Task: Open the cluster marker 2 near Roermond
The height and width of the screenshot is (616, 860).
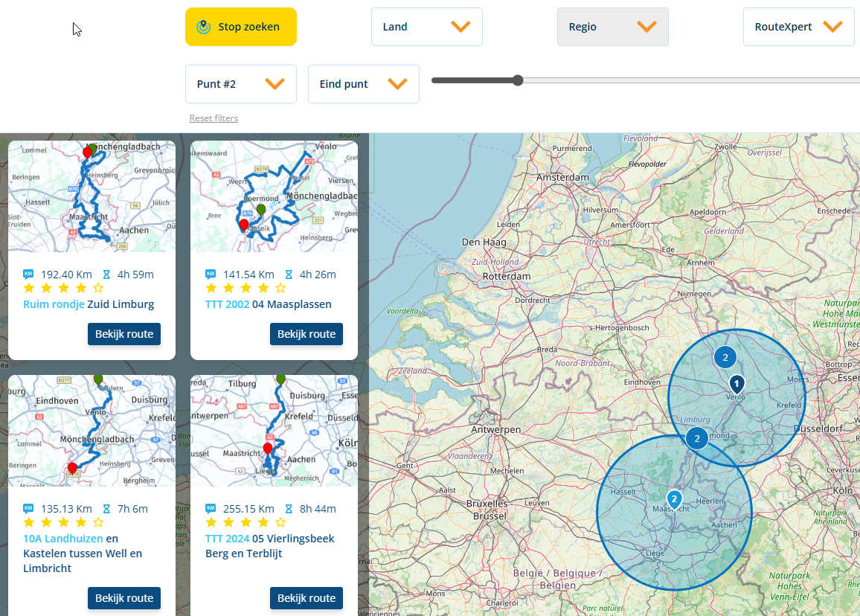Action: pos(697,438)
